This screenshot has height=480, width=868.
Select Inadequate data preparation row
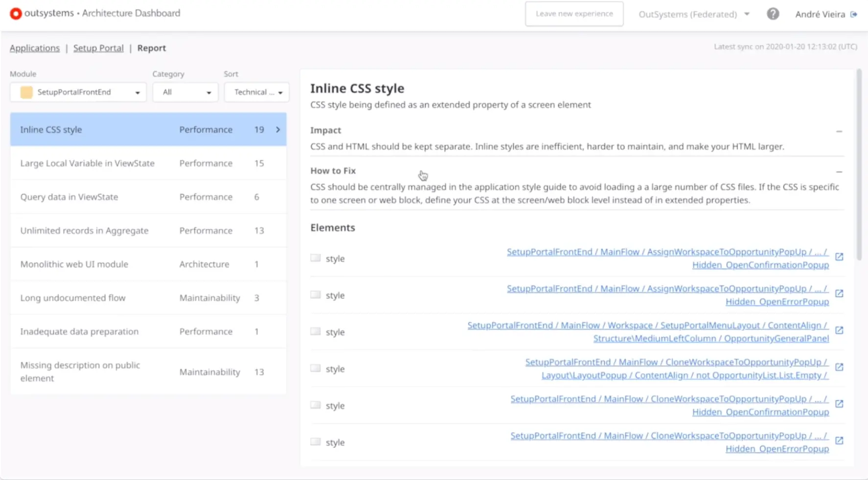tap(148, 331)
